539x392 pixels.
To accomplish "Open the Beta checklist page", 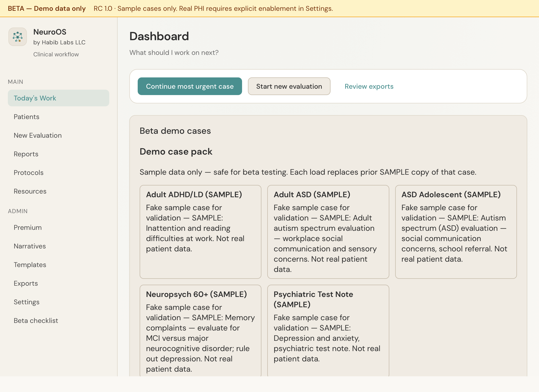I will tap(59, 320).
